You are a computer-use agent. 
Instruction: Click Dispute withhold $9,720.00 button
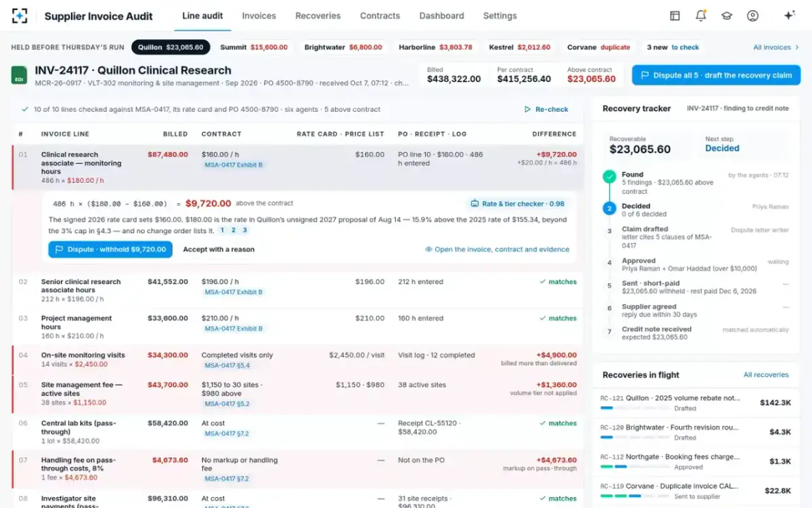pyautogui.click(x=110, y=249)
